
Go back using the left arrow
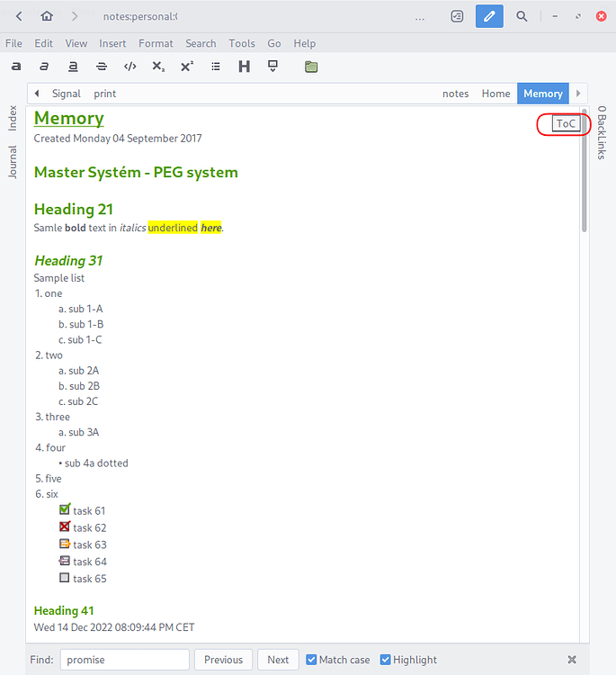point(19,16)
